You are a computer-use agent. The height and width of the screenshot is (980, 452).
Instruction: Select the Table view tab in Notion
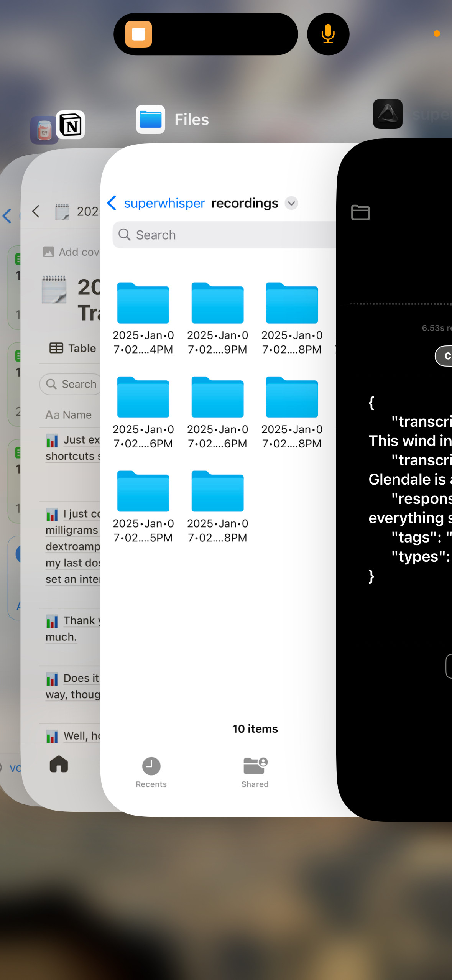[x=73, y=348]
